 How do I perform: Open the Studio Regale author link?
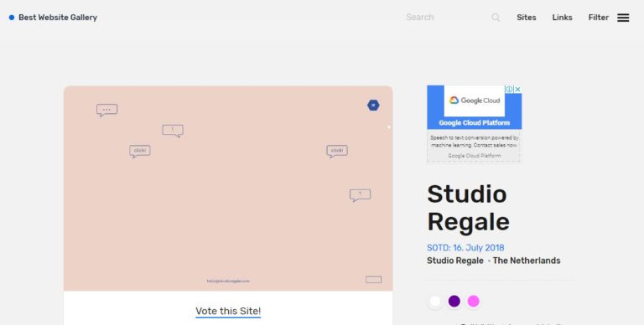click(x=455, y=261)
